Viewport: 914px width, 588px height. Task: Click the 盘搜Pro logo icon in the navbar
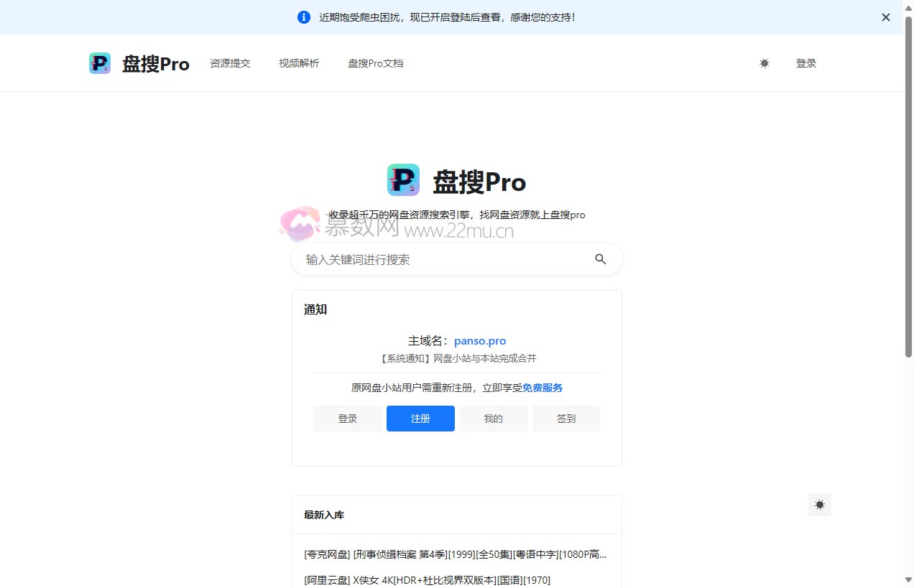coord(100,63)
